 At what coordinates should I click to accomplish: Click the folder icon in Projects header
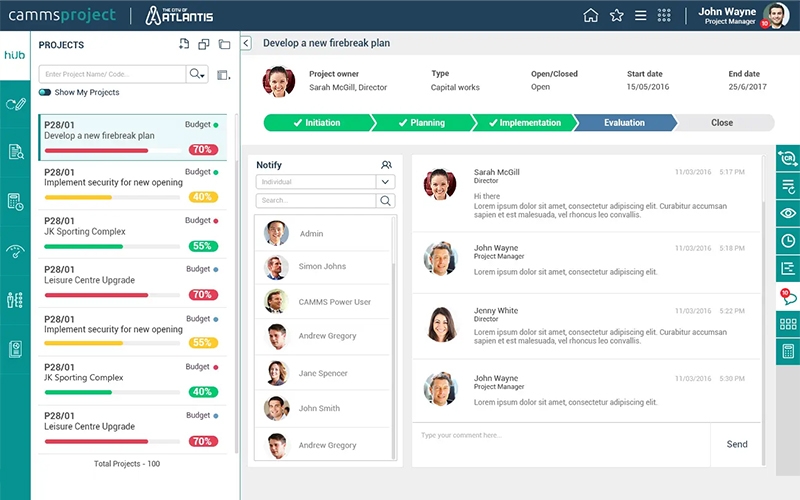tap(224, 44)
